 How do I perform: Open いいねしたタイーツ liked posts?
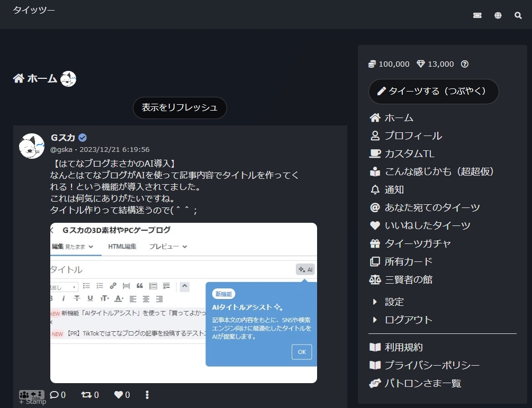tap(420, 225)
